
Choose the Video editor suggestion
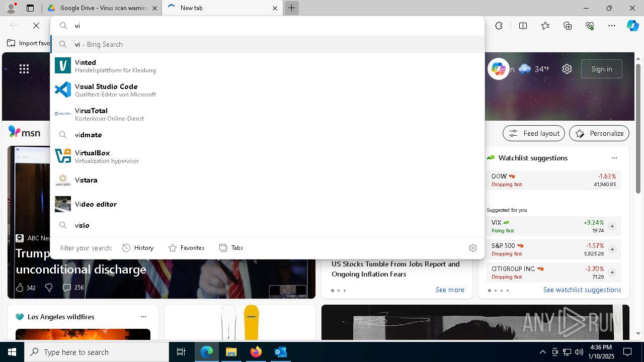click(267, 204)
